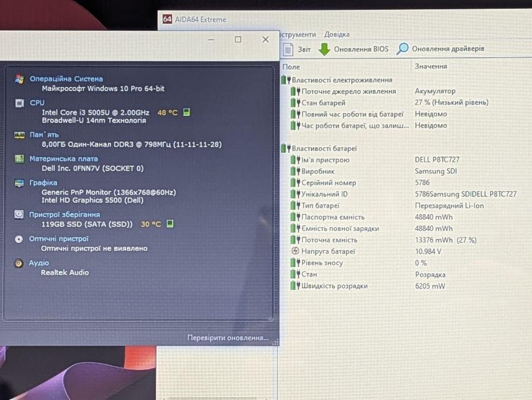Click battery icon beside Рівень зносу

tap(295, 262)
